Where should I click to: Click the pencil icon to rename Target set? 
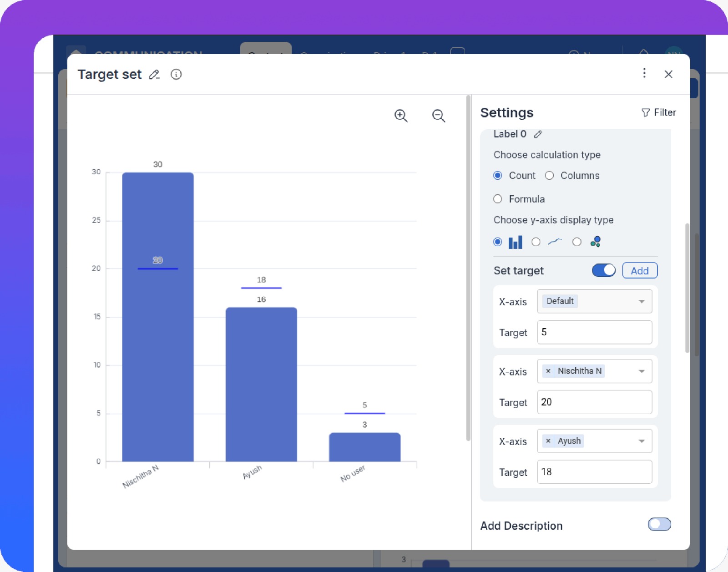coord(154,75)
